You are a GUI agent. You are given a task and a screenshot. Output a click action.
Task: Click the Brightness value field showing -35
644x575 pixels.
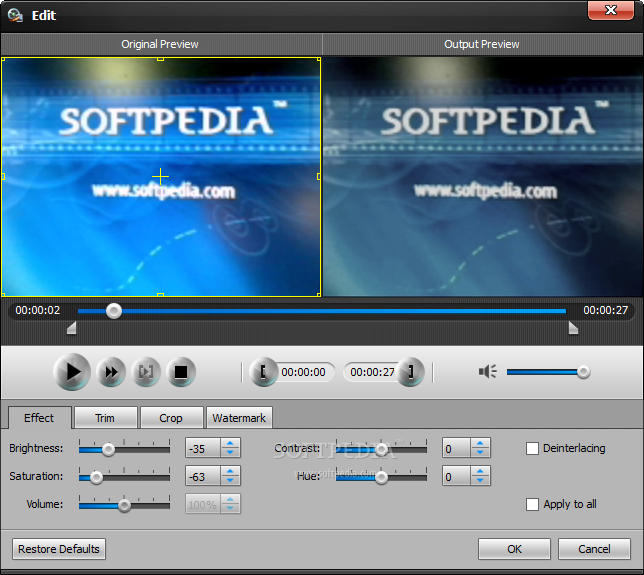tap(203, 448)
